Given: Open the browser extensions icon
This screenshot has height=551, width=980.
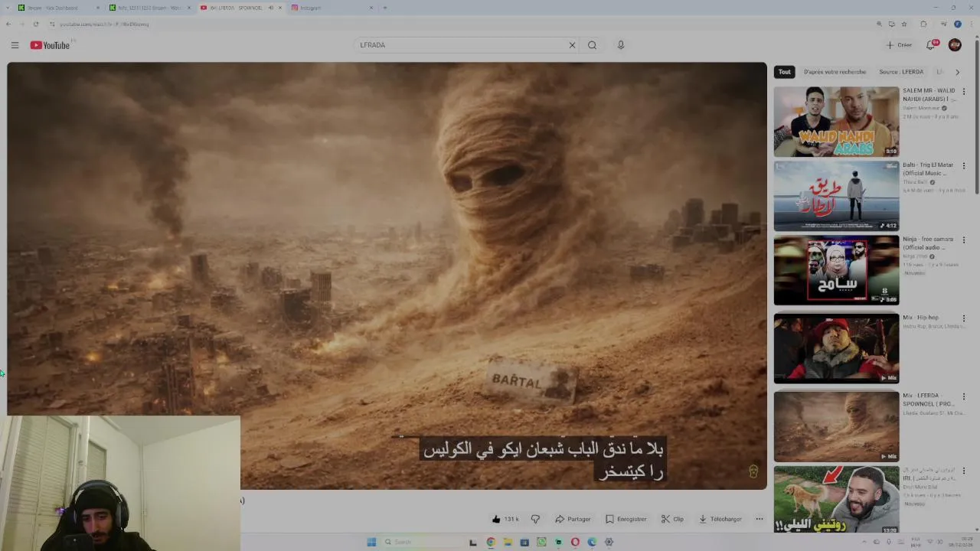Looking at the screenshot, I should pos(923,24).
